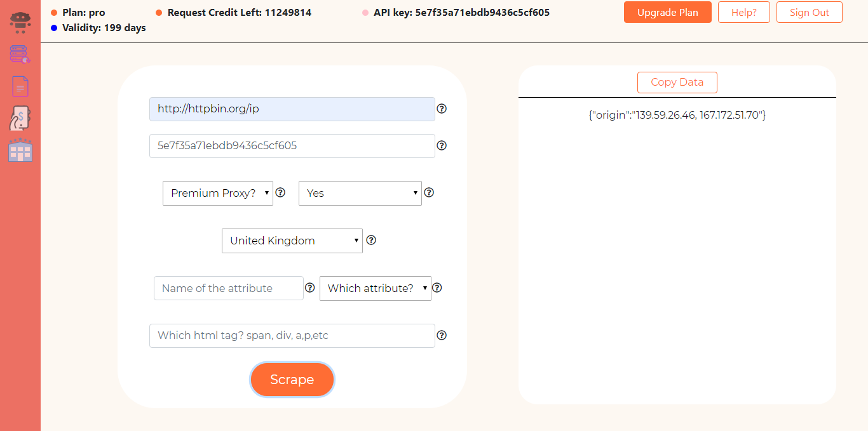This screenshot has height=431, width=868.
Task: Click the Upgrade Plan button
Action: pyautogui.click(x=668, y=12)
